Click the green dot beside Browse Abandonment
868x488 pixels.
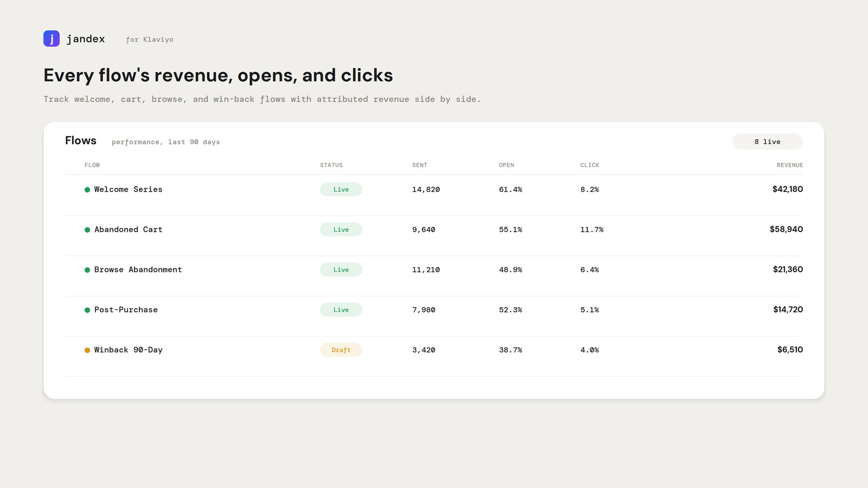pyautogui.click(x=87, y=270)
